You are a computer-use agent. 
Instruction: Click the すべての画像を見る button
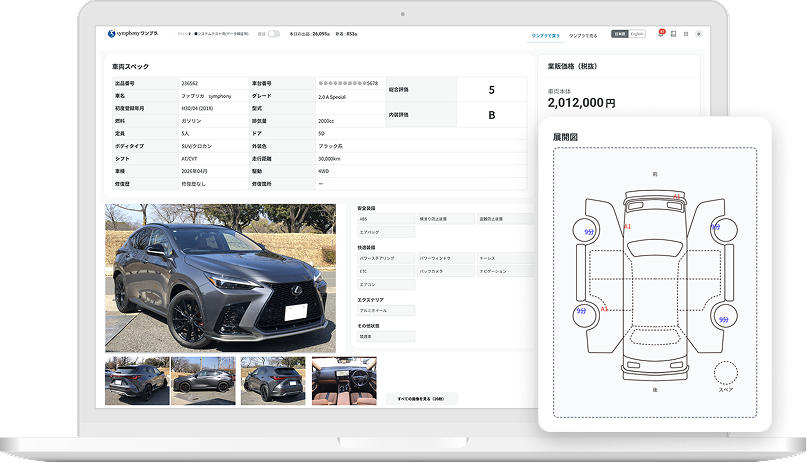tap(421, 398)
